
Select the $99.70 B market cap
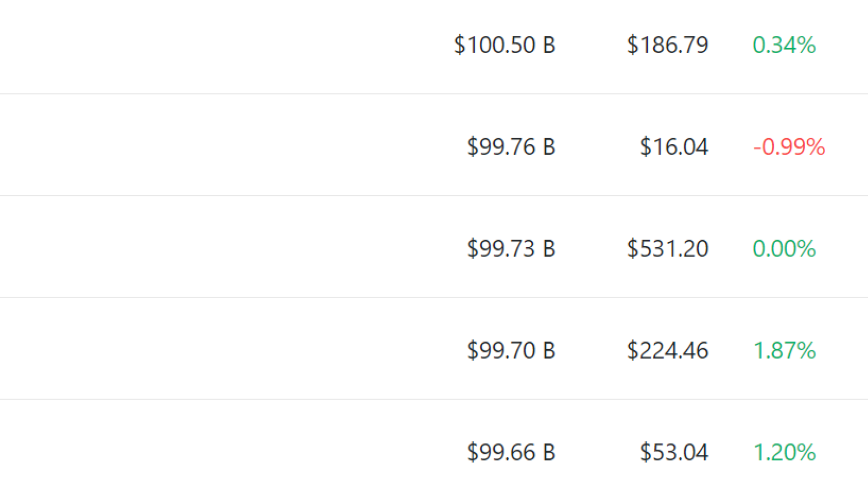point(511,351)
